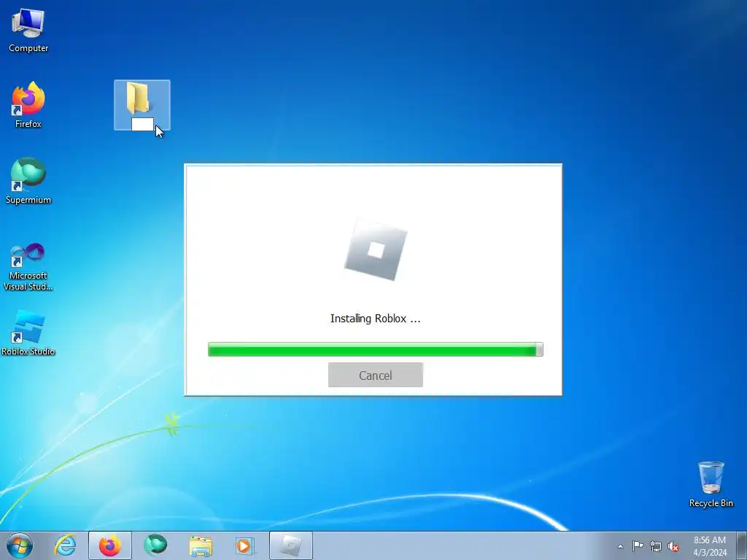Viewport: 747px width, 560px height.
Task: Select the Computer desktop icon
Action: [x=28, y=29]
